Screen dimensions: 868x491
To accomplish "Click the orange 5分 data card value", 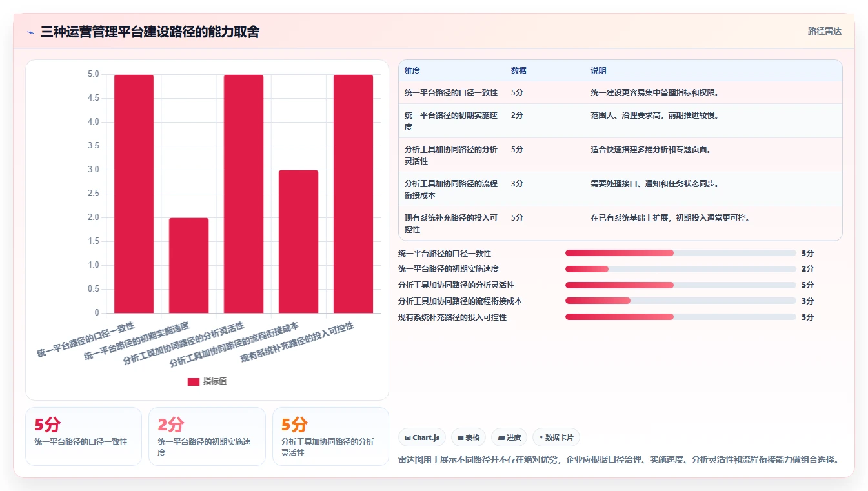I will [294, 425].
